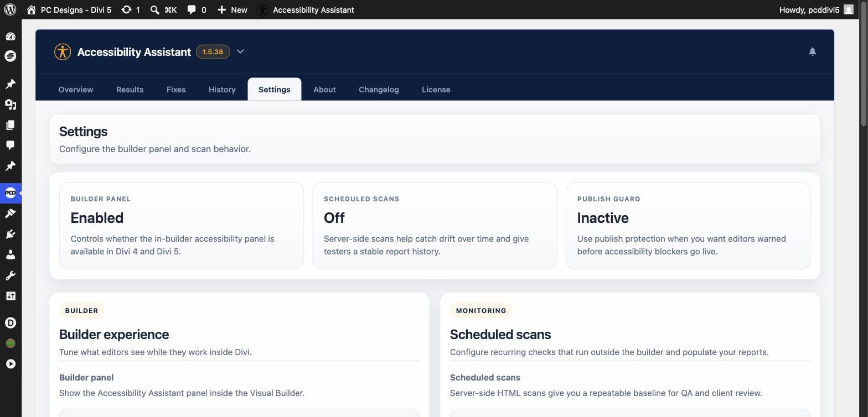Open Accessibility Assistant from the admin bar
Viewport: 868px width, 417px height.
[x=306, y=9]
